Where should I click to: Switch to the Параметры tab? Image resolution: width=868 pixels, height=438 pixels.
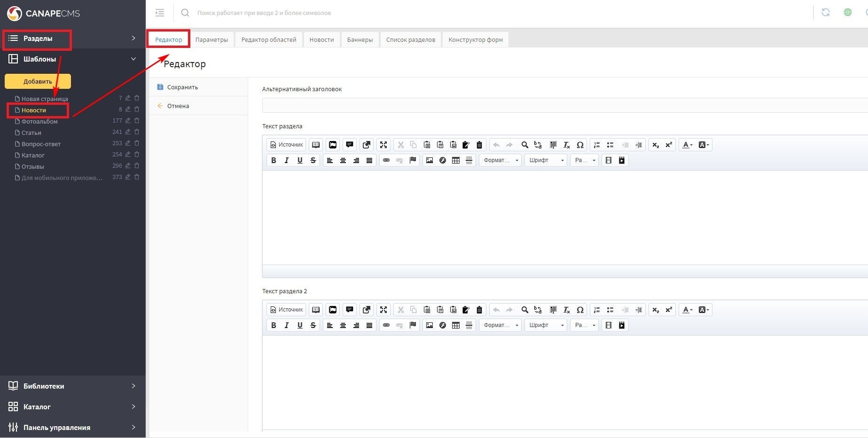click(x=211, y=39)
